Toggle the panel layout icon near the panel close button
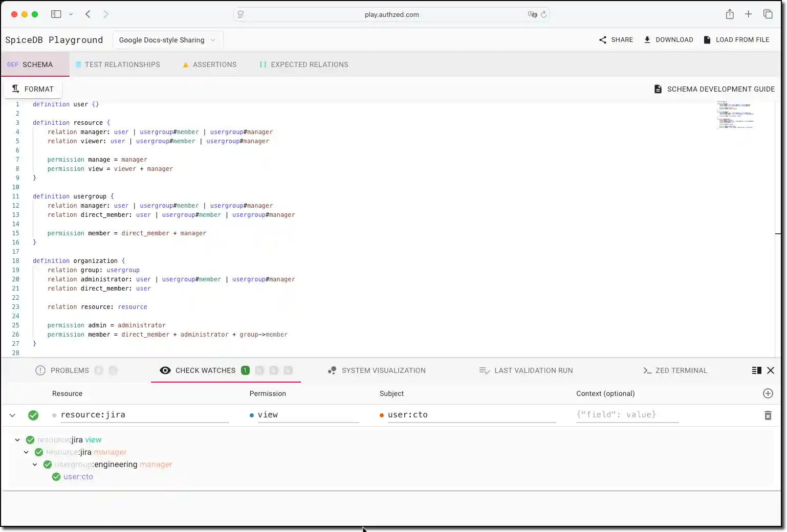The image size is (787, 532). 756,370
